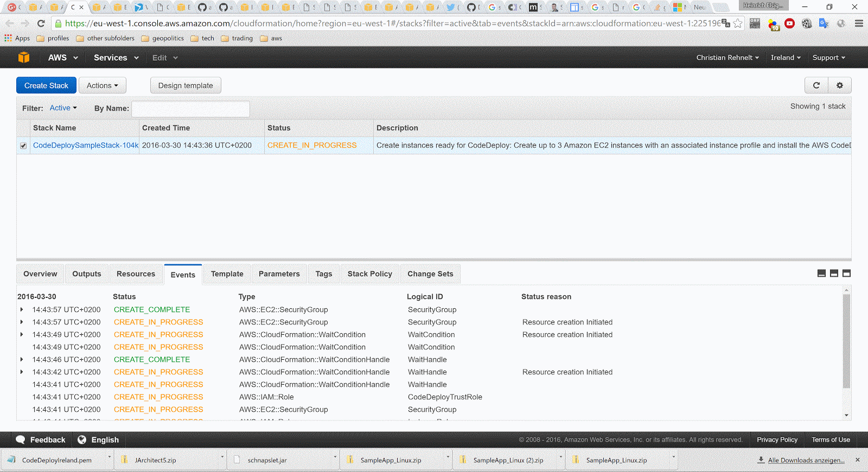The height and width of the screenshot is (472, 868).
Task: Expand the 14:43:57 CREATE_COMPLETE SecurityGroup event
Action: (22, 310)
